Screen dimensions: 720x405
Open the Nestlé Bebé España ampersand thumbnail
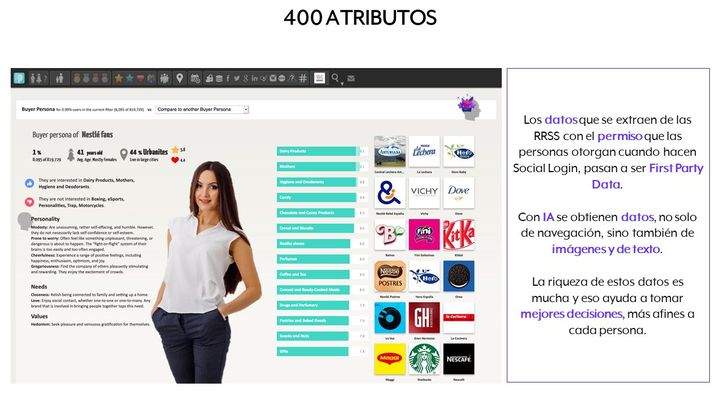tap(390, 193)
